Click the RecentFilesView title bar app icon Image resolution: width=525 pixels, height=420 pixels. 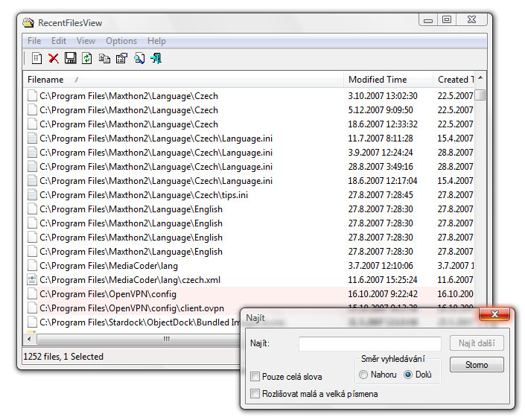coord(28,23)
